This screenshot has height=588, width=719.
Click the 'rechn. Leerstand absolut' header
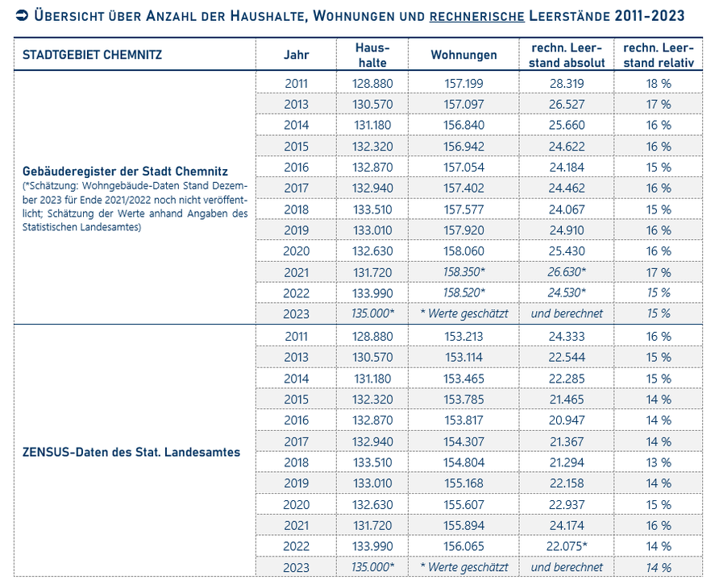pos(567,55)
